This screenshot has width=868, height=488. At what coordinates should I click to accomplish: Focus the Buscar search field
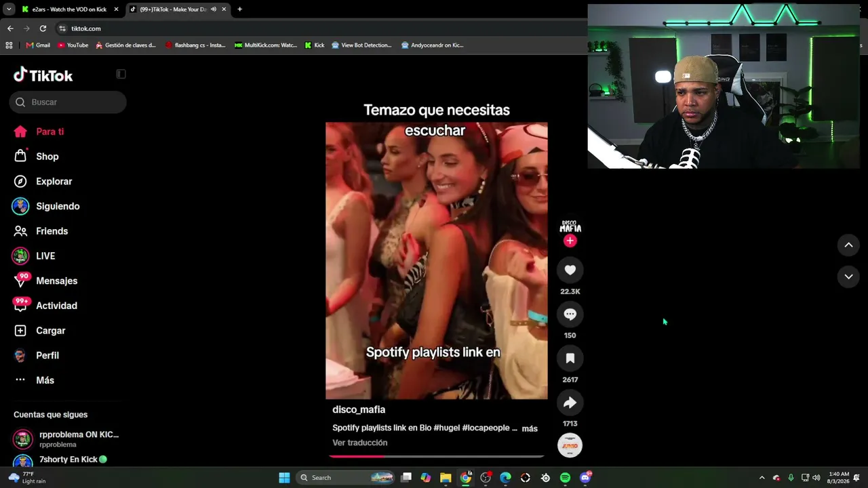coord(68,102)
